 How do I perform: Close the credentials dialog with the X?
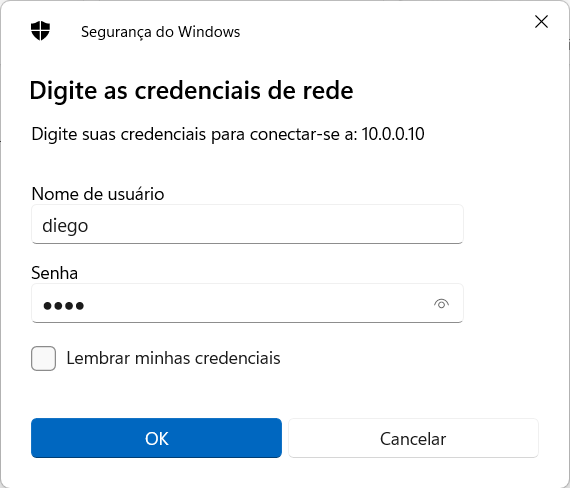point(541,22)
